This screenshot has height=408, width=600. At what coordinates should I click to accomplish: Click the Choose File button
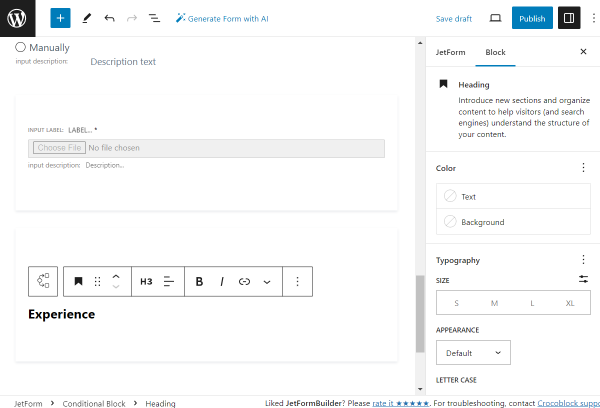pos(59,148)
